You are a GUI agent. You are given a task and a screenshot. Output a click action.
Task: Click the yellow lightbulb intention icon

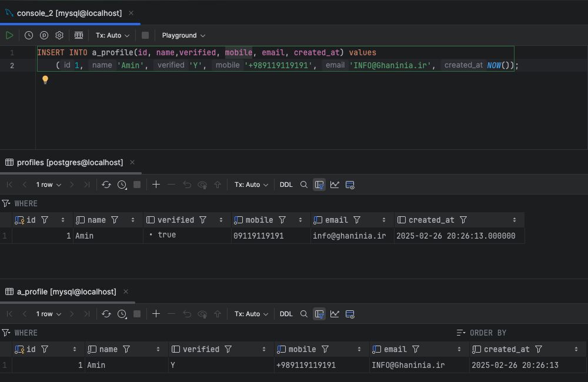45,79
